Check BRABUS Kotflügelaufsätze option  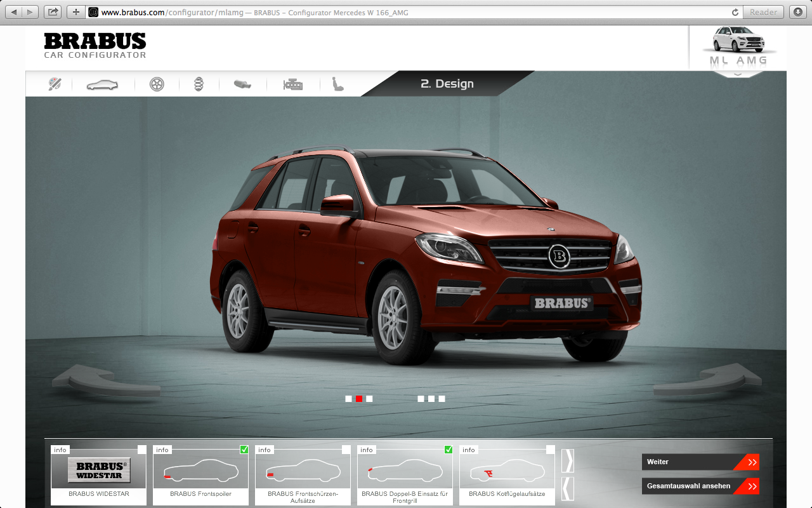tap(550, 450)
